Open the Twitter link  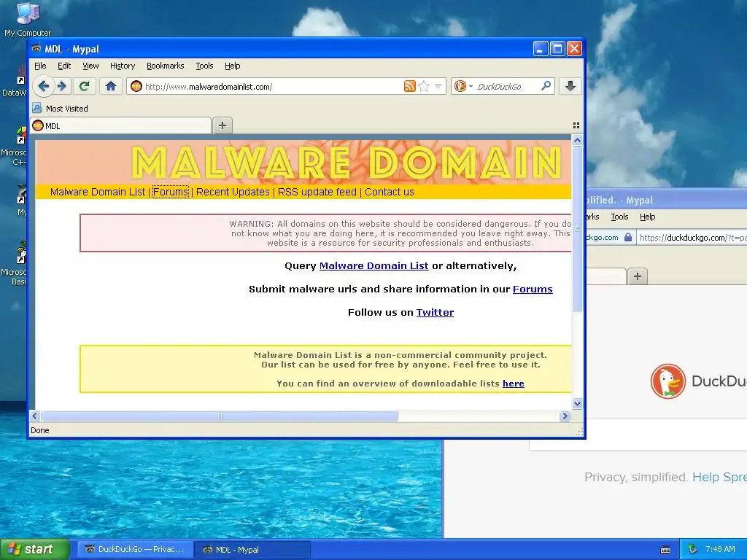435,312
